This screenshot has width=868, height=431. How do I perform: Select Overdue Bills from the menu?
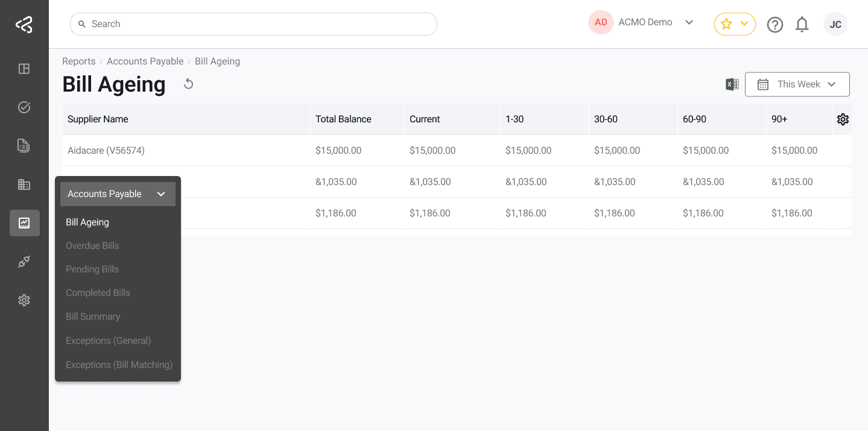click(x=92, y=246)
